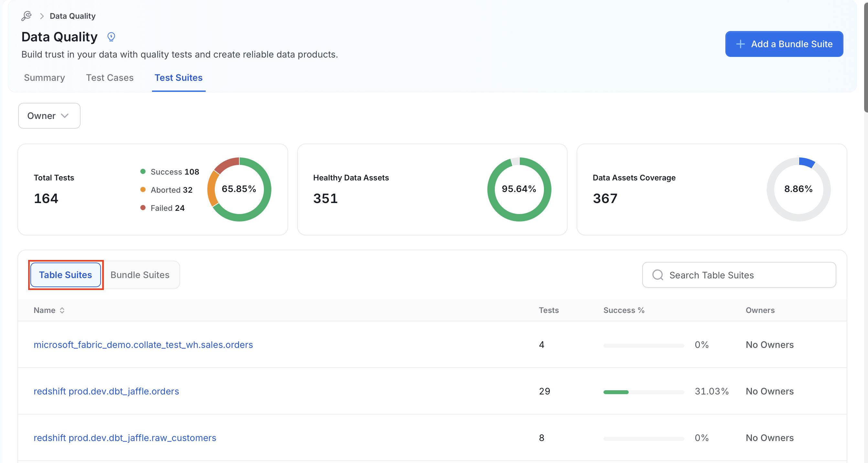The height and width of the screenshot is (463, 868).
Task: Expand the Owner dropdown chevron arrow
Action: tap(65, 115)
